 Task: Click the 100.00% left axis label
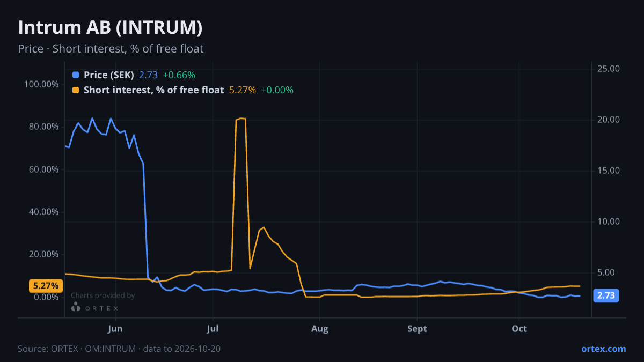pos(41,84)
